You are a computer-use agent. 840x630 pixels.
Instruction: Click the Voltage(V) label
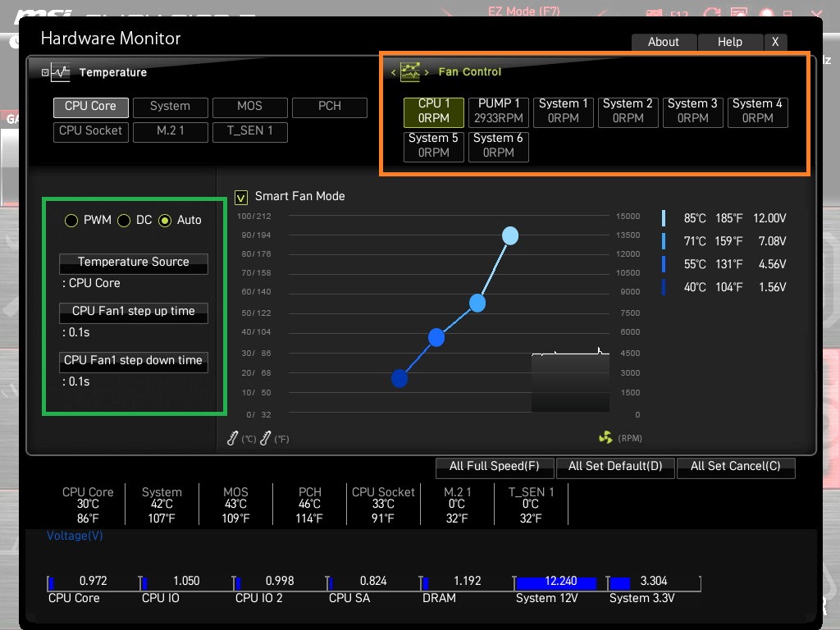click(75, 536)
